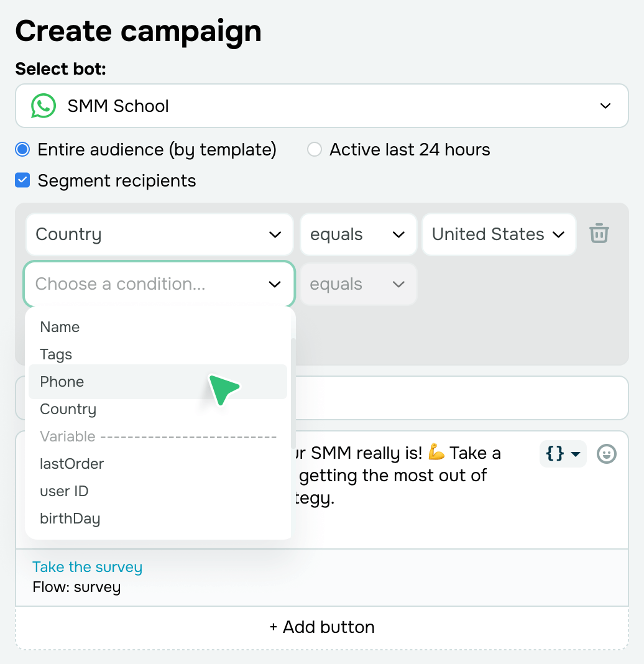Uncheck Segment recipients
The image size is (644, 664).
23,180
